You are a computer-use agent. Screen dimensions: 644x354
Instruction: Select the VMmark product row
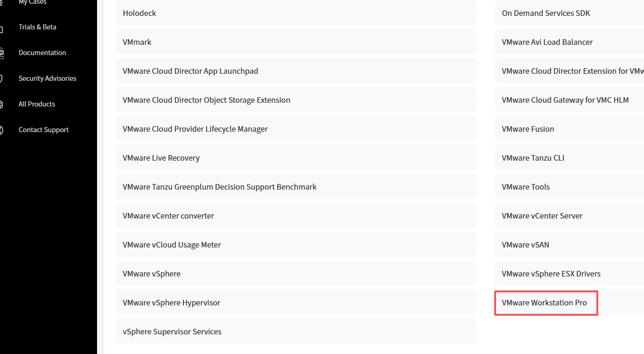pos(137,42)
